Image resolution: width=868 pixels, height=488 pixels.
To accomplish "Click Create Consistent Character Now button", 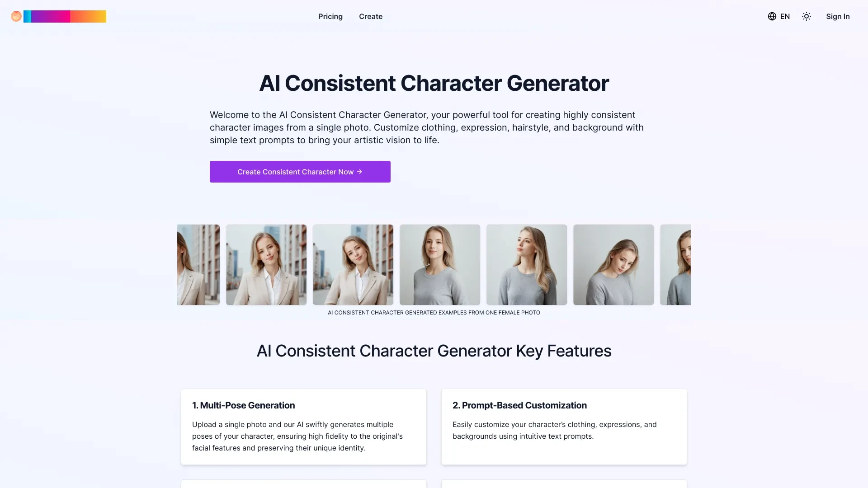I will pyautogui.click(x=300, y=172).
